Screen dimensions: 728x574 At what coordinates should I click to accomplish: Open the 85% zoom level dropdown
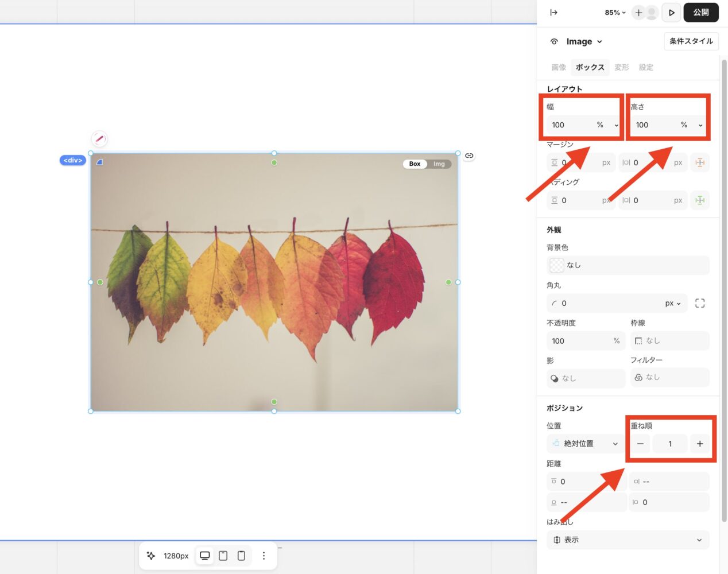pyautogui.click(x=615, y=13)
